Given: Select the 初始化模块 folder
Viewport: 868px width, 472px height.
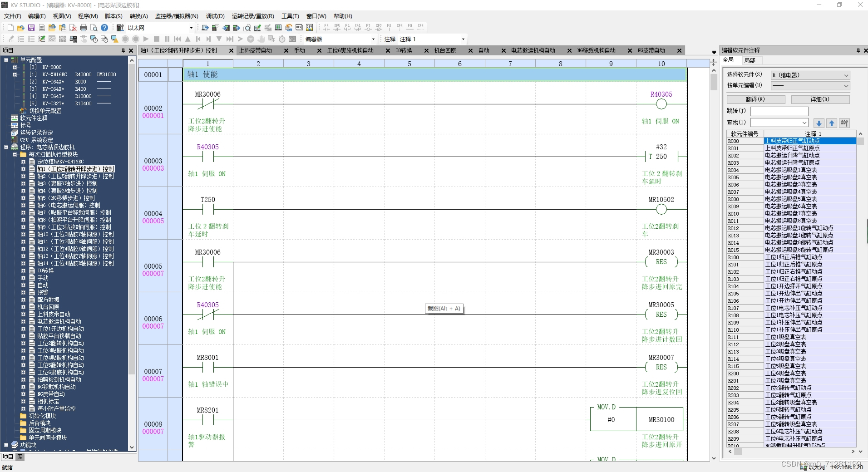Looking at the screenshot, I should [x=42, y=416].
